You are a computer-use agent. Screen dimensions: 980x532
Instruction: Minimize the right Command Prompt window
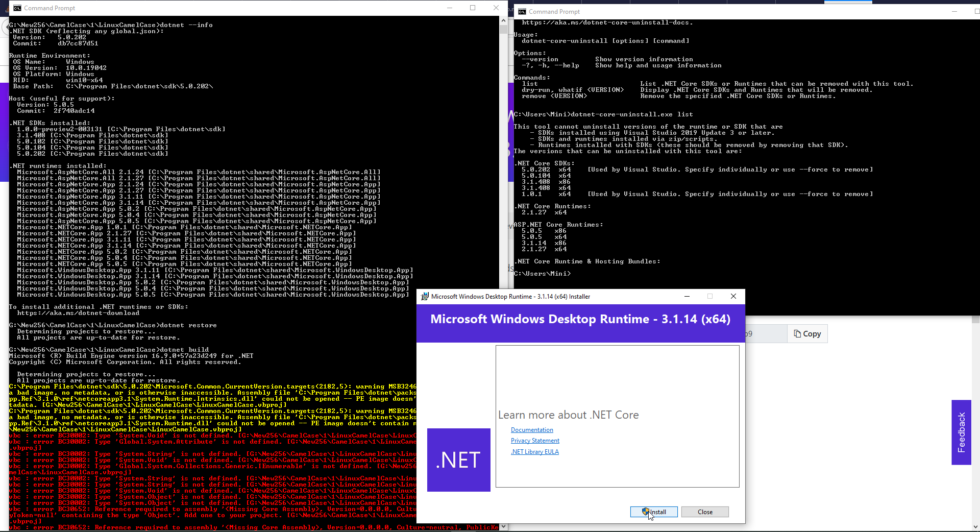tap(954, 11)
